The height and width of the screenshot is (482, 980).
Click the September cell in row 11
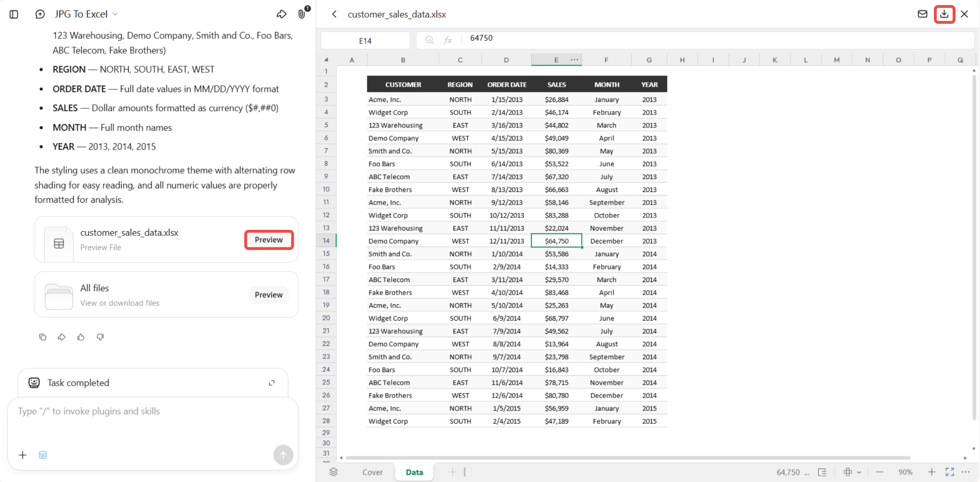coord(606,202)
